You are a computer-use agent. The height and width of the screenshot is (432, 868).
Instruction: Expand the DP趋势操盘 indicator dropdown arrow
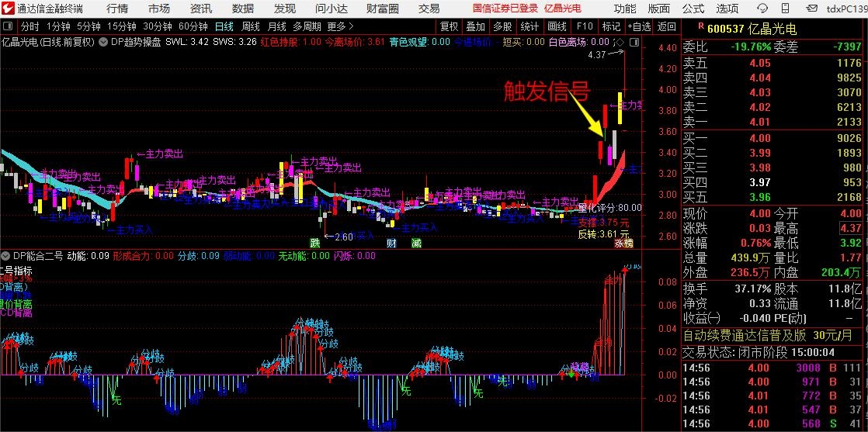(103, 42)
